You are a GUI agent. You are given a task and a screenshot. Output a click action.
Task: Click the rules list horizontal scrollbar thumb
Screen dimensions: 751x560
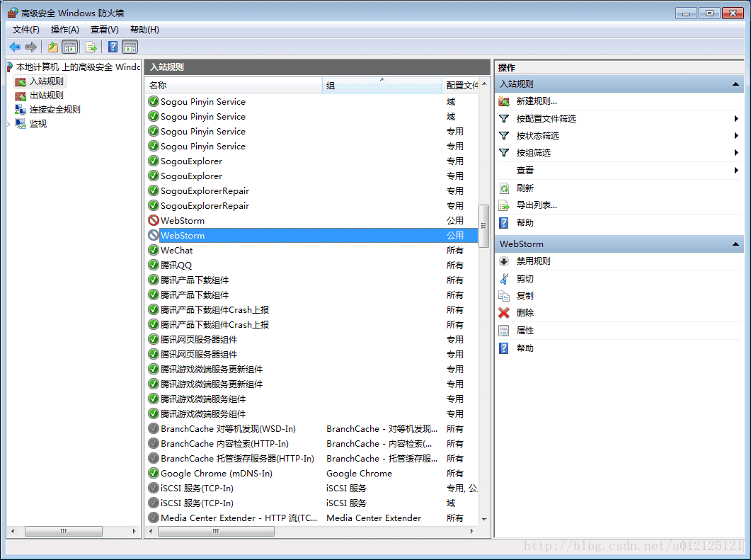click(x=216, y=531)
